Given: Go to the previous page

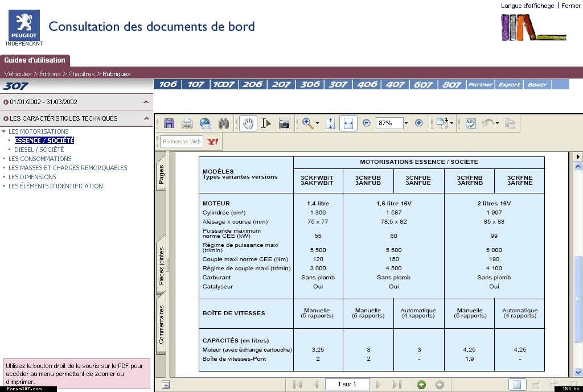Looking at the screenshot, I should click(x=316, y=385).
